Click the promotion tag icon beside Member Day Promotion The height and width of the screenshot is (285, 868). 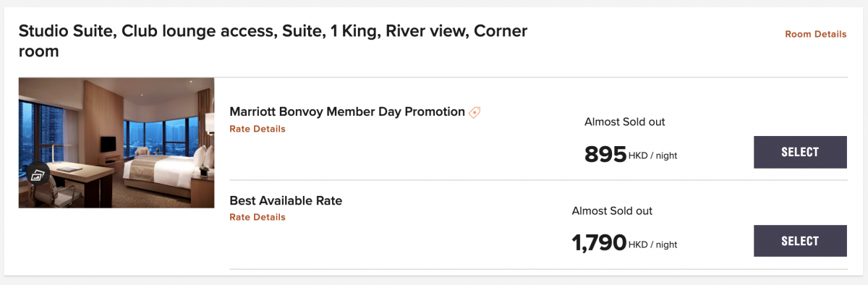click(x=475, y=112)
